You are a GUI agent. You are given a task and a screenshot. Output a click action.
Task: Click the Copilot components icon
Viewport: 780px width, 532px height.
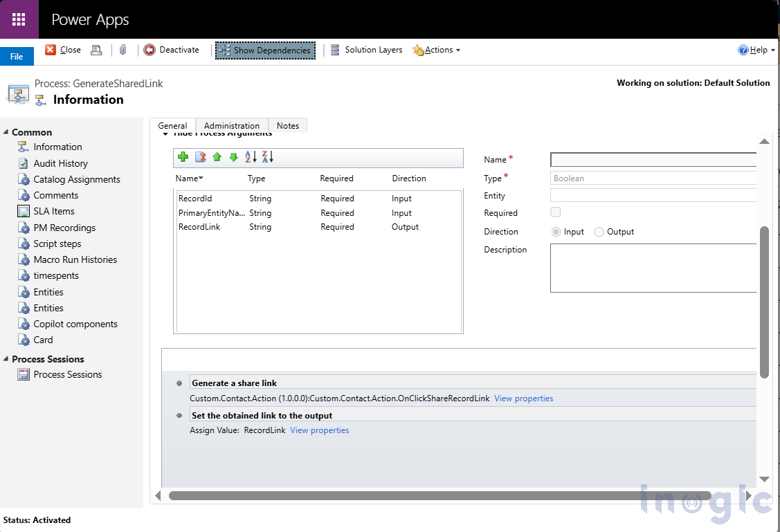24,324
